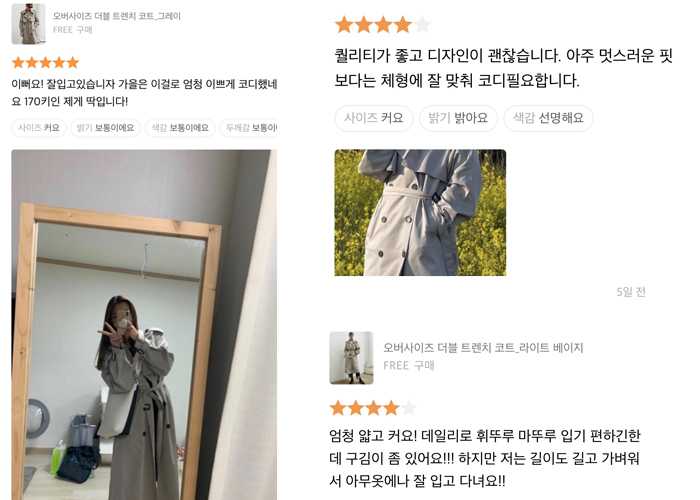Click the five-star rating on left review

tap(46, 62)
